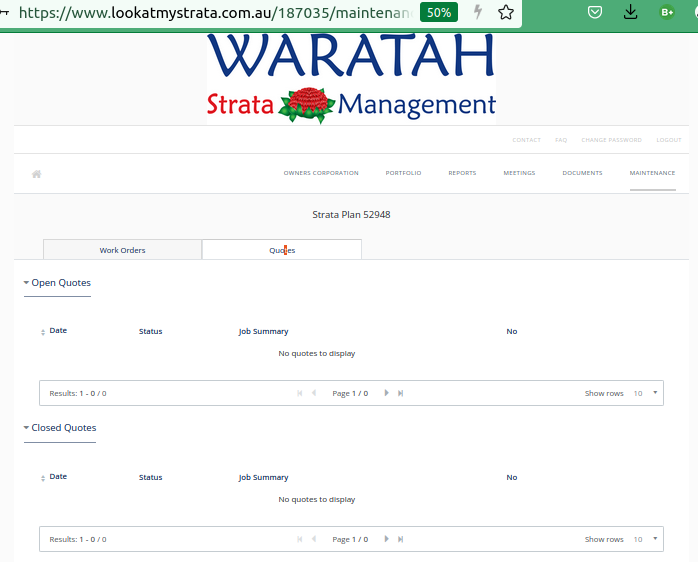Sort Closed Quotes by Date column arrows
This screenshot has height=562, width=698.
[43, 478]
